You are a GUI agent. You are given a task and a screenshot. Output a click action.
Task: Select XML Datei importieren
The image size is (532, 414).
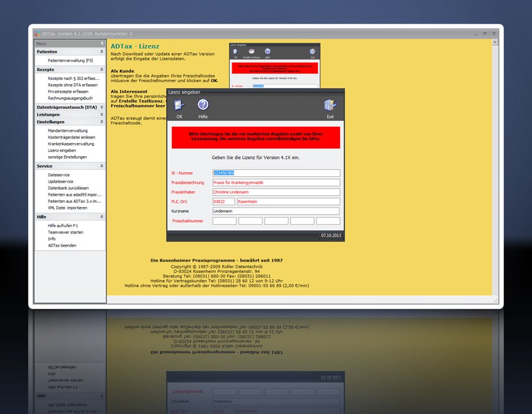pyautogui.click(x=67, y=208)
